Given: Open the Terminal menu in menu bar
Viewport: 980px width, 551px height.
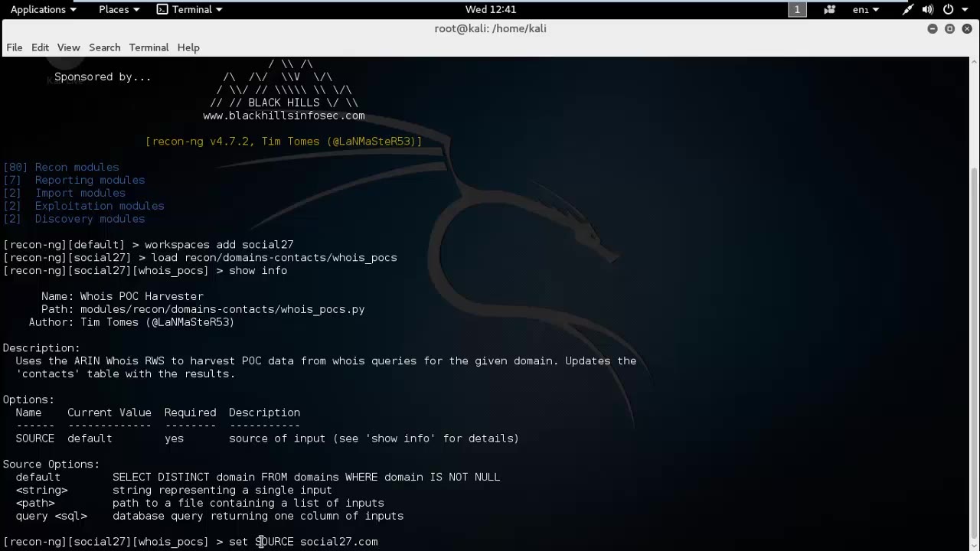Looking at the screenshot, I should click(x=149, y=47).
